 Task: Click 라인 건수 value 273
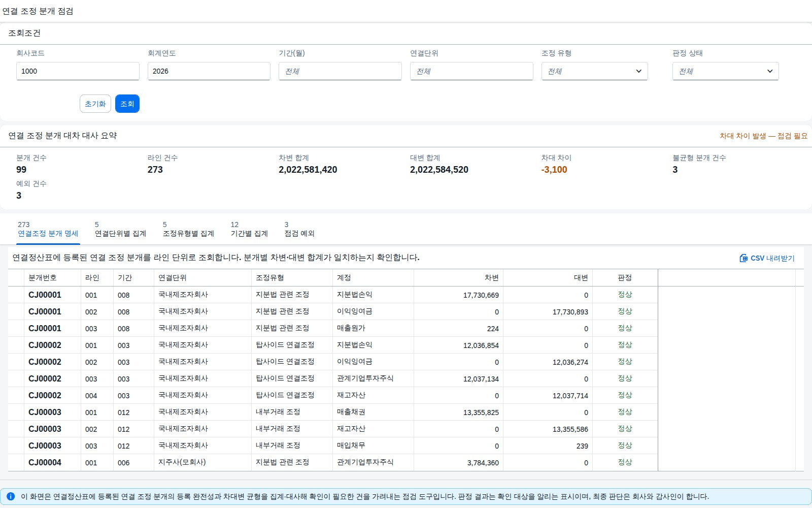coord(155,170)
